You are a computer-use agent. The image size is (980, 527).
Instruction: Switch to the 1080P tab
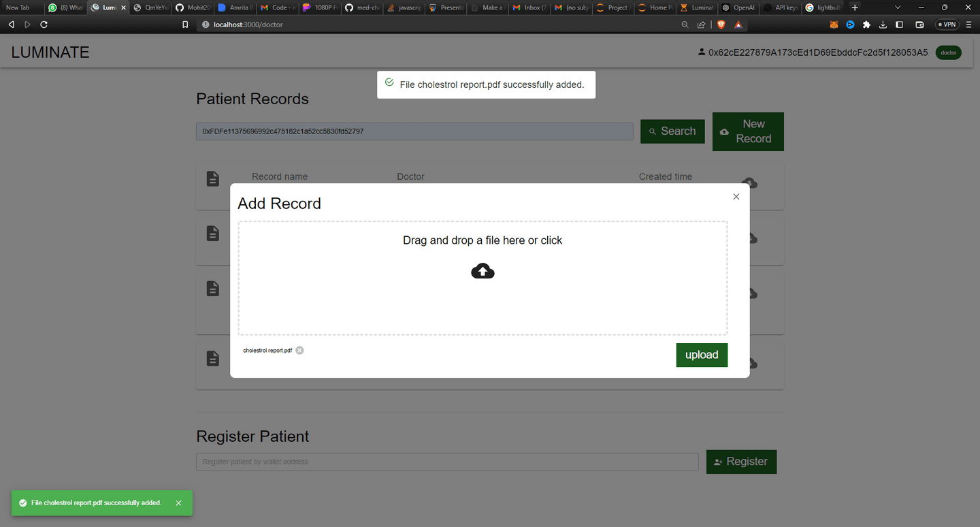point(319,7)
